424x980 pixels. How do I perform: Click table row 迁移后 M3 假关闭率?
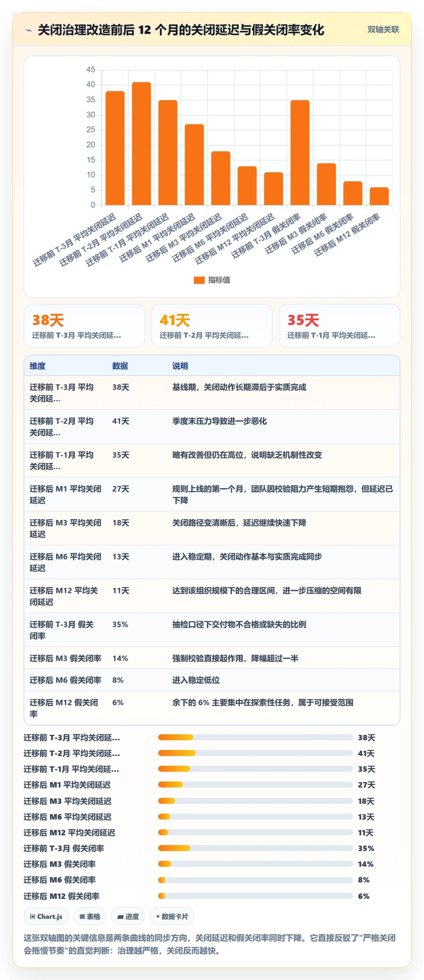point(212,658)
